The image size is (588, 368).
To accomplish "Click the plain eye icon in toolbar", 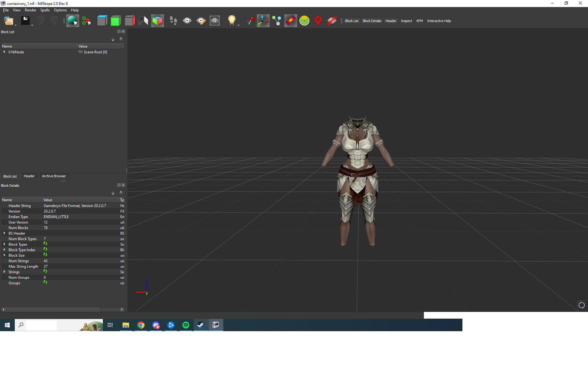I will tap(187, 21).
